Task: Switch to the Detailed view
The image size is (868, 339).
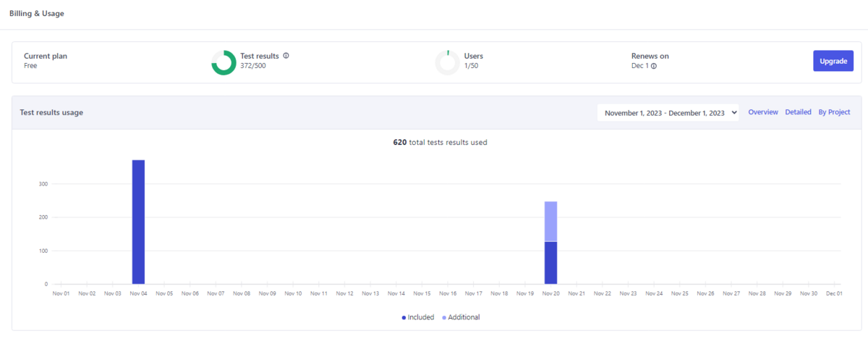Action: (x=798, y=112)
